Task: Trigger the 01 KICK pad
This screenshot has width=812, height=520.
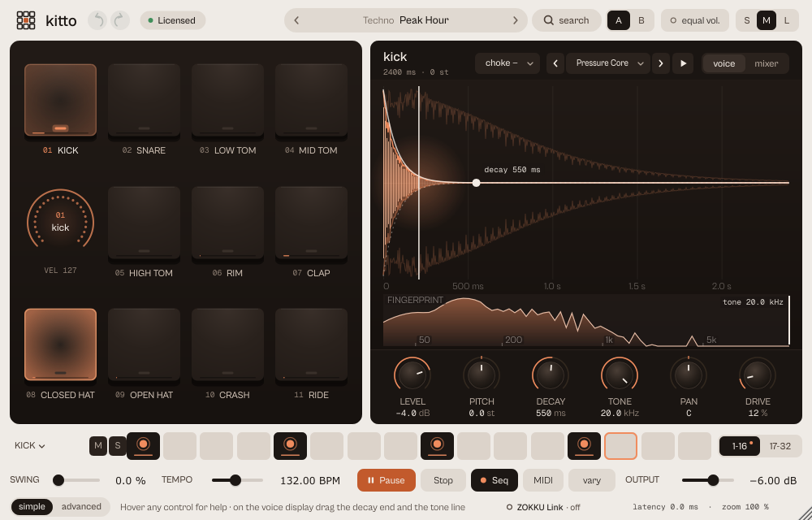Action: tap(61, 100)
